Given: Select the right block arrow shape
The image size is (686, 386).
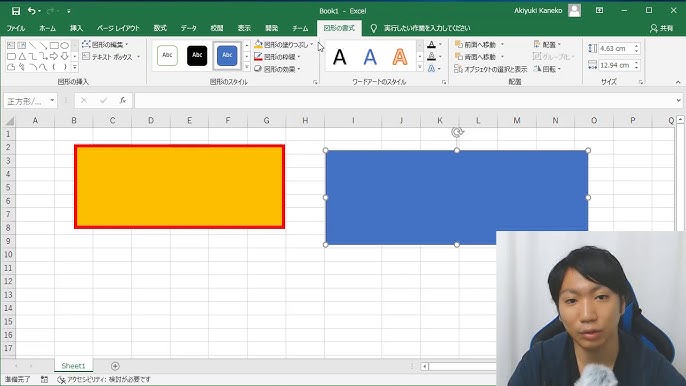Looking at the screenshot, I should [54, 56].
